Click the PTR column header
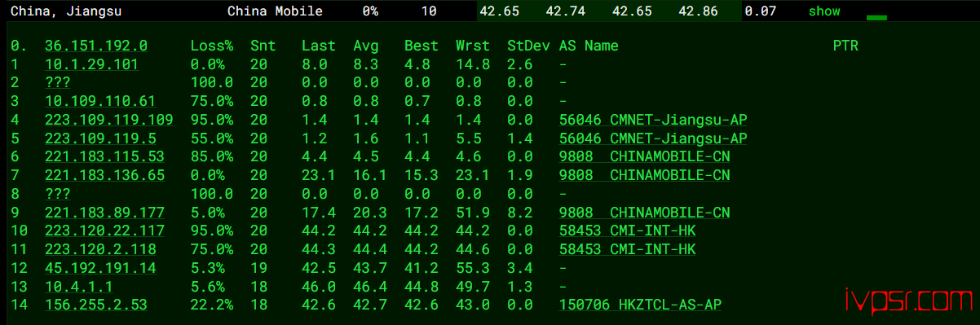The width and height of the screenshot is (980, 325). (x=845, y=46)
